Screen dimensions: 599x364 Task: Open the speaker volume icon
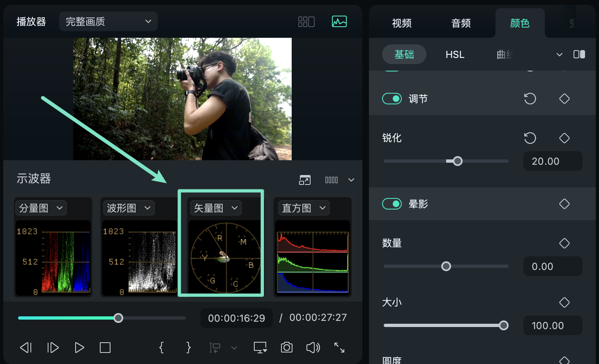[x=313, y=348]
